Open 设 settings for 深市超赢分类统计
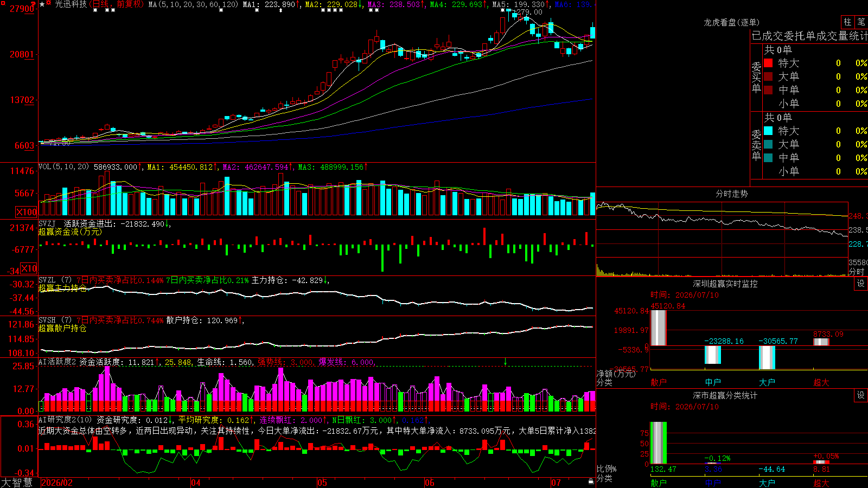The height and width of the screenshot is (488, 868). [861, 395]
